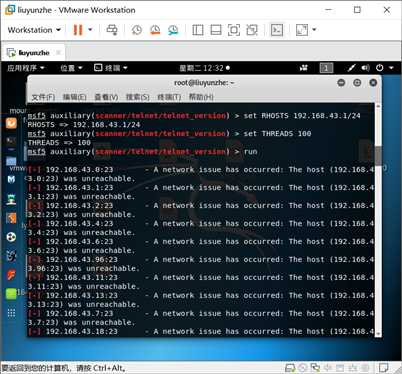Open the red F Faraday dock icon
Screen dimensions: 402x374
coord(11,275)
